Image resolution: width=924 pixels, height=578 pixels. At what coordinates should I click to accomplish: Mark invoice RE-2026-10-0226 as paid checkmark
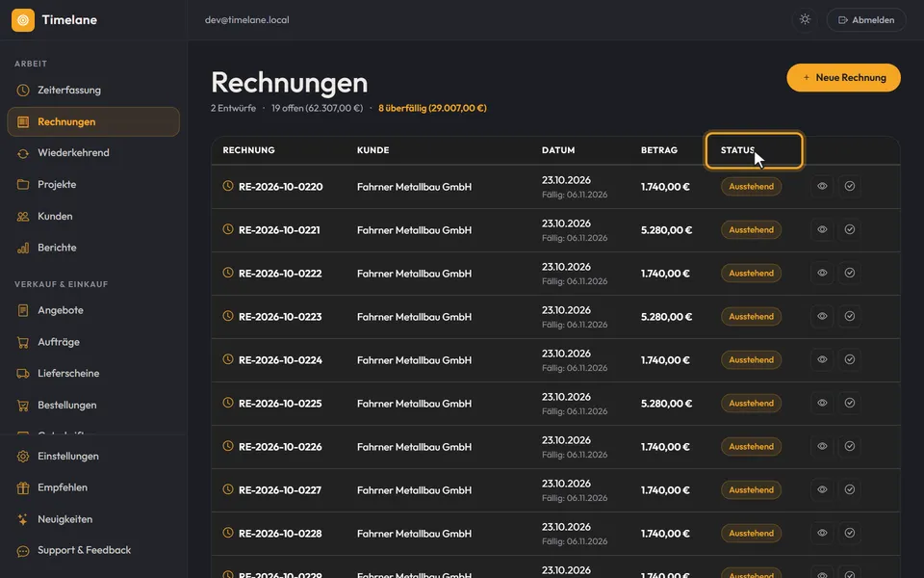click(x=850, y=446)
